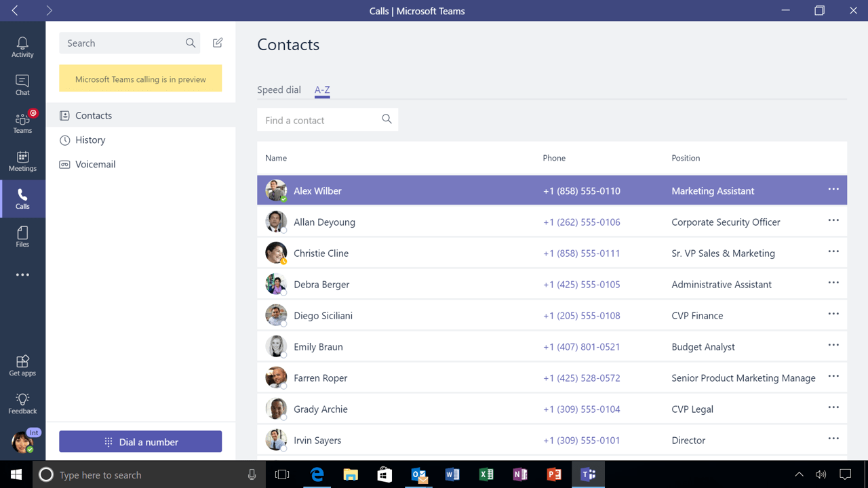Open the Files section
This screenshot has height=488, width=868.
coord(22,236)
